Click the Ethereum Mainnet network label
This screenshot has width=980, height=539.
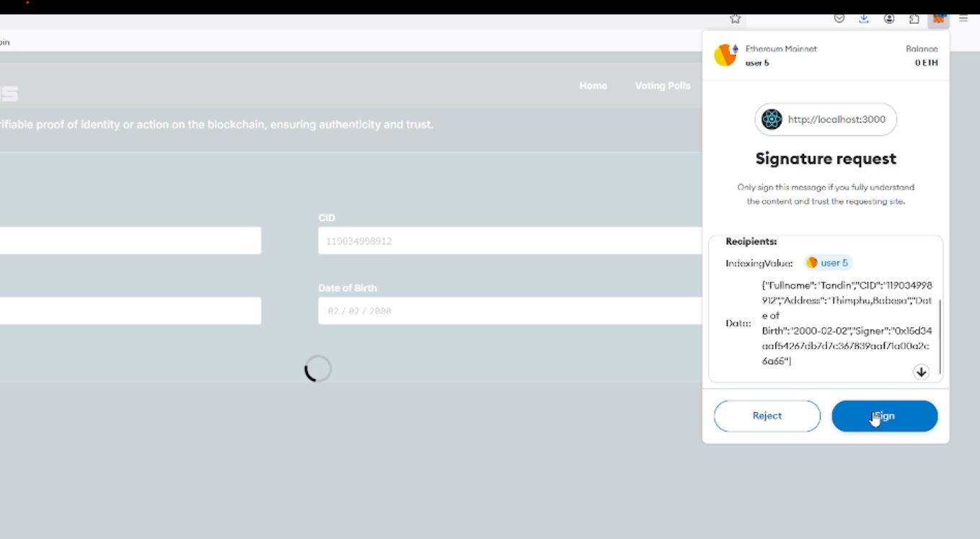781,49
